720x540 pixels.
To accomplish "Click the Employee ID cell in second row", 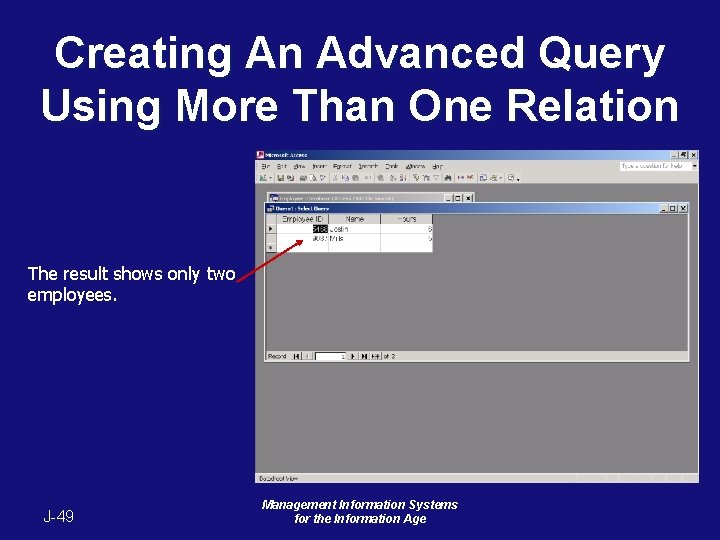I will click(x=303, y=238).
